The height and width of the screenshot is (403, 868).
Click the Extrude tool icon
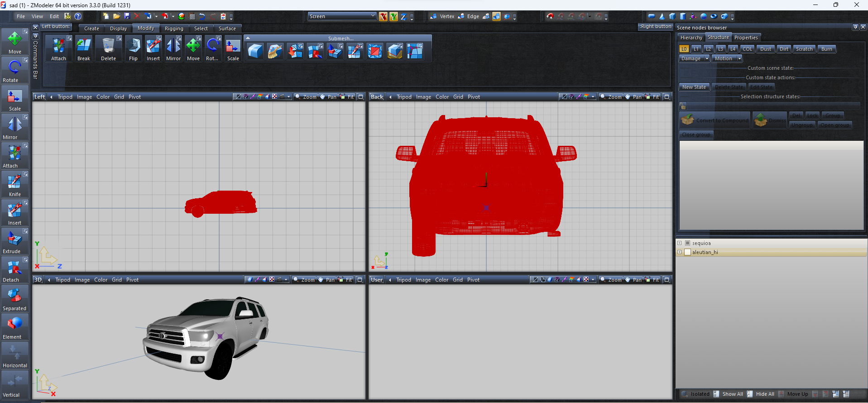[x=14, y=242]
